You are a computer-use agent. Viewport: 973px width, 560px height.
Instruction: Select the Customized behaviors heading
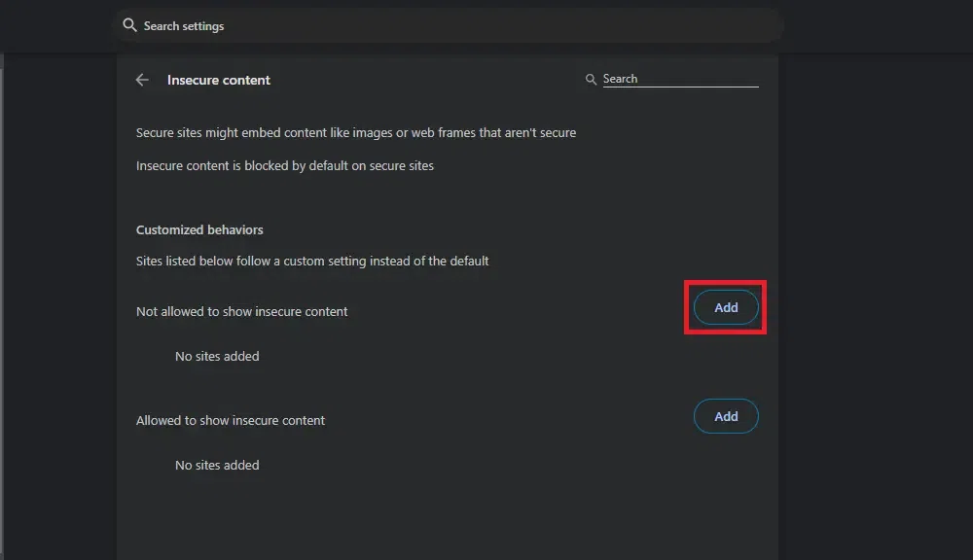click(x=199, y=230)
